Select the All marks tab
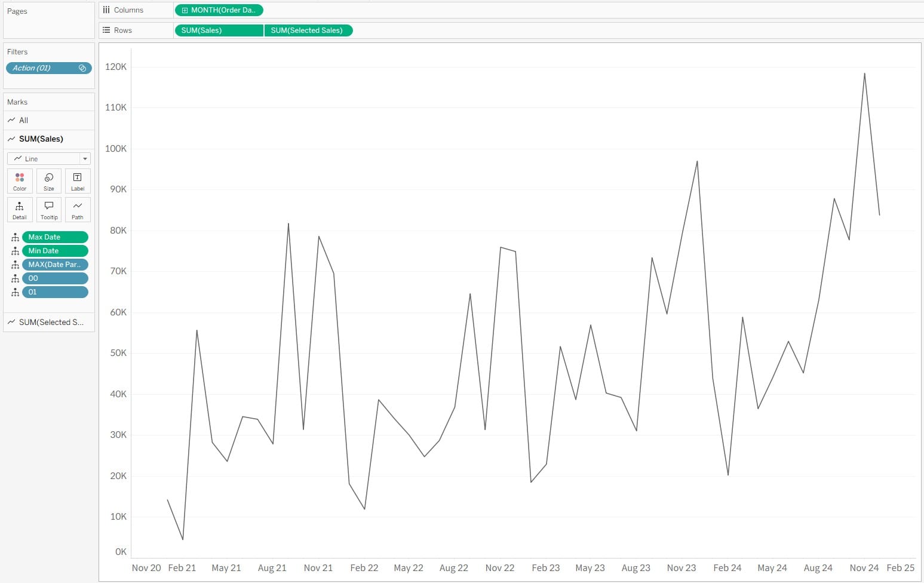The height and width of the screenshot is (583, 924). click(24, 120)
